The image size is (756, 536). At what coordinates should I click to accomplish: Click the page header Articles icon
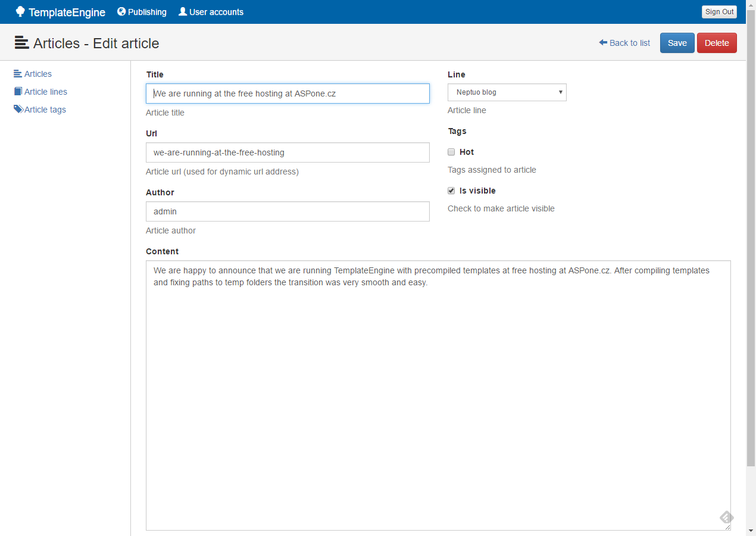pos(22,43)
